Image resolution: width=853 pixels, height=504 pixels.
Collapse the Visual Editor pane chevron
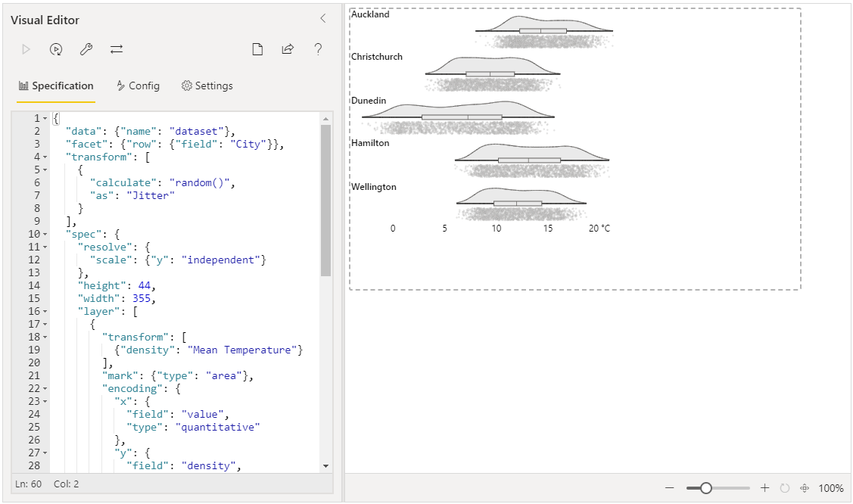click(322, 18)
